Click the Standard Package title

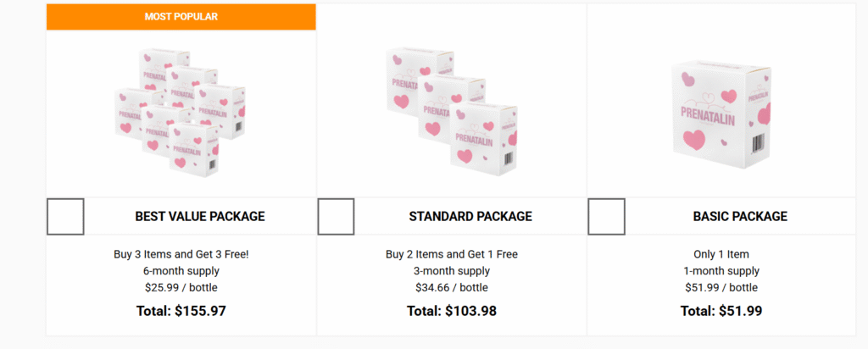(x=470, y=217)
